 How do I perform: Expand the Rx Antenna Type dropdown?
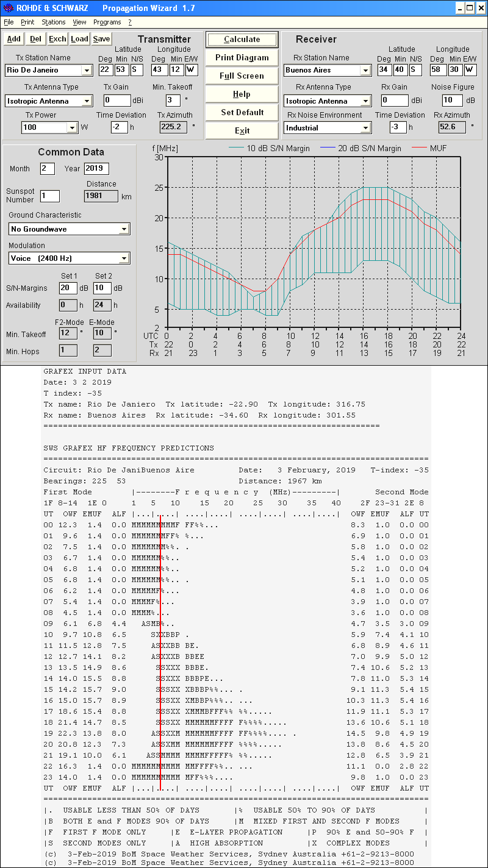pos(365,101)
